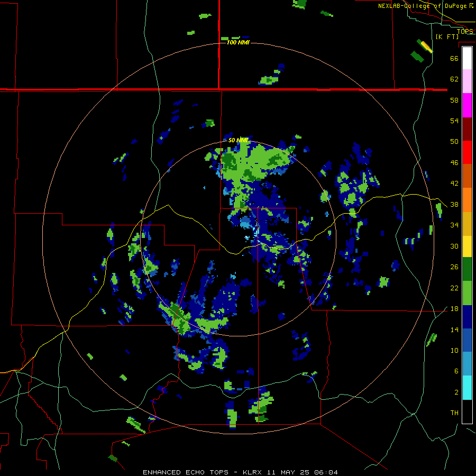
Task: Click the legend value 14
Action: click(x=454, y=329)
